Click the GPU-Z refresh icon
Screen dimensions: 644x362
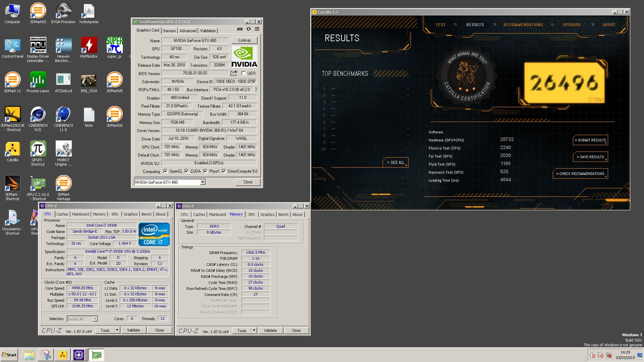pyautogui.click(x=249, y=29)
